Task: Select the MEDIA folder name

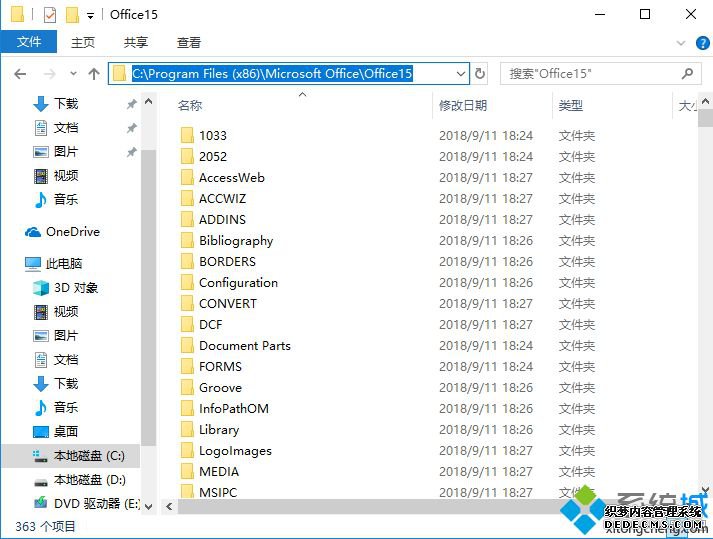Action: tap(219, 472)
